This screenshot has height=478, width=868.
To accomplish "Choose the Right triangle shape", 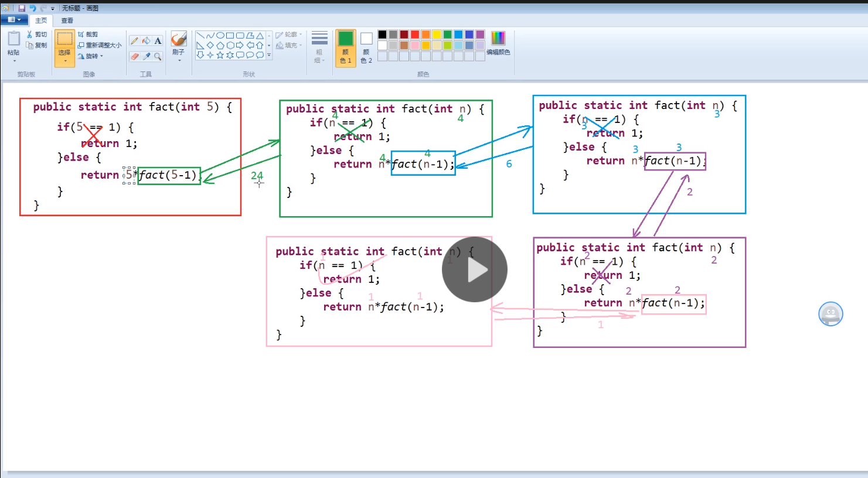I will pyautogui.click(x=200, y=45).
